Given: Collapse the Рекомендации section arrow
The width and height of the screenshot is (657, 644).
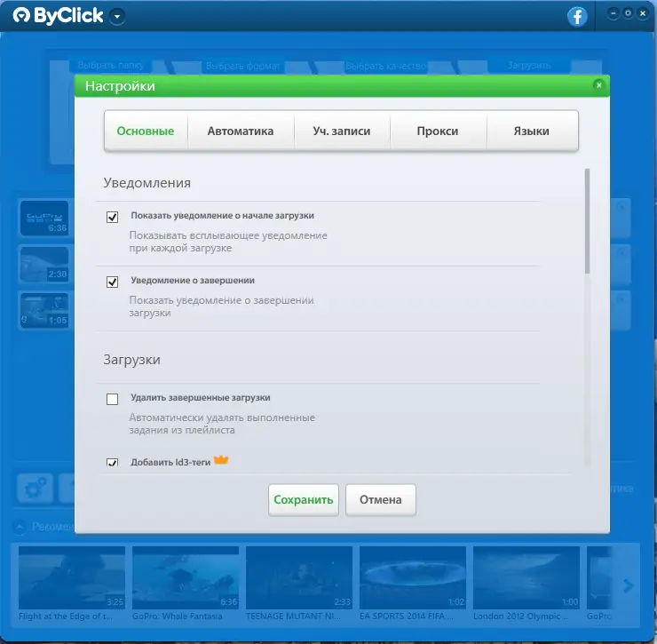Looking at the screenshot, I should tap(20, 527).
